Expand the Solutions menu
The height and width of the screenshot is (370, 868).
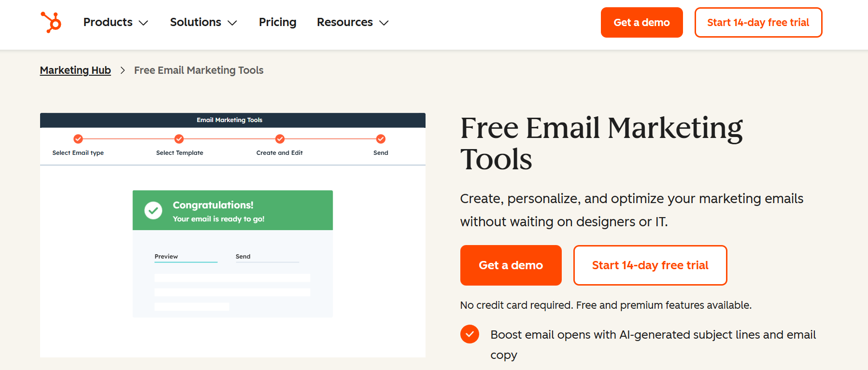(x=203, y=22)
